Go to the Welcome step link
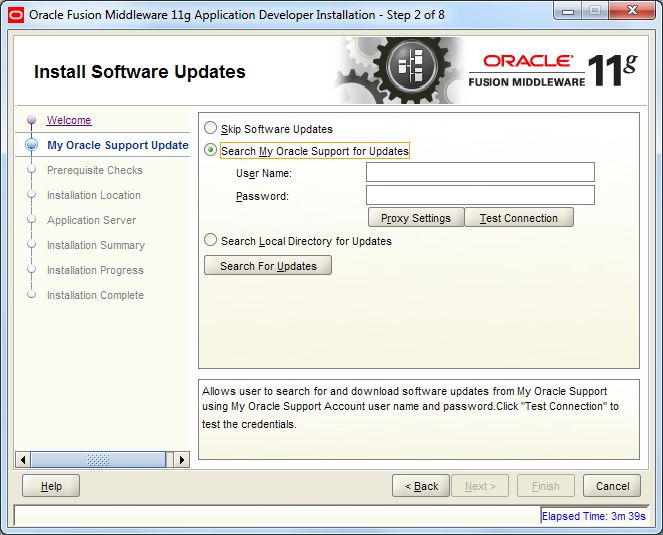 (69, 120)
